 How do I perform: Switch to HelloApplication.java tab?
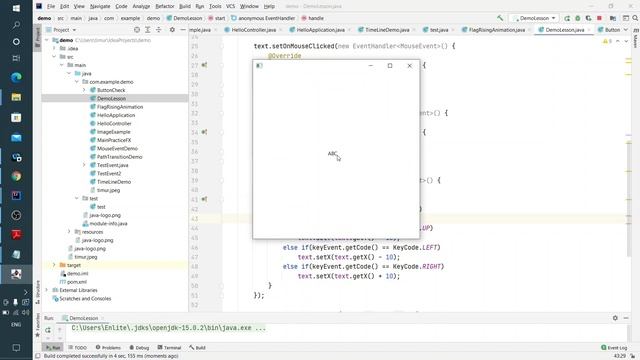pyautogui.click(x=320, y=30)
